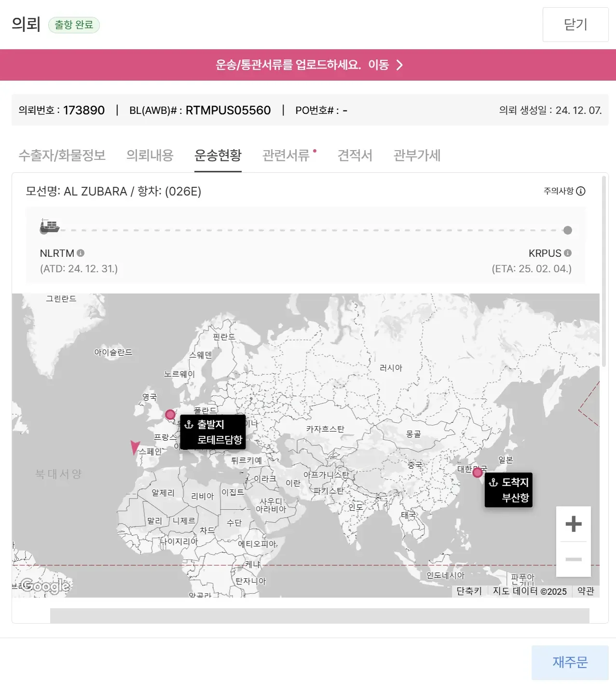Click the 러시아 label on the map

pos(391,368)
